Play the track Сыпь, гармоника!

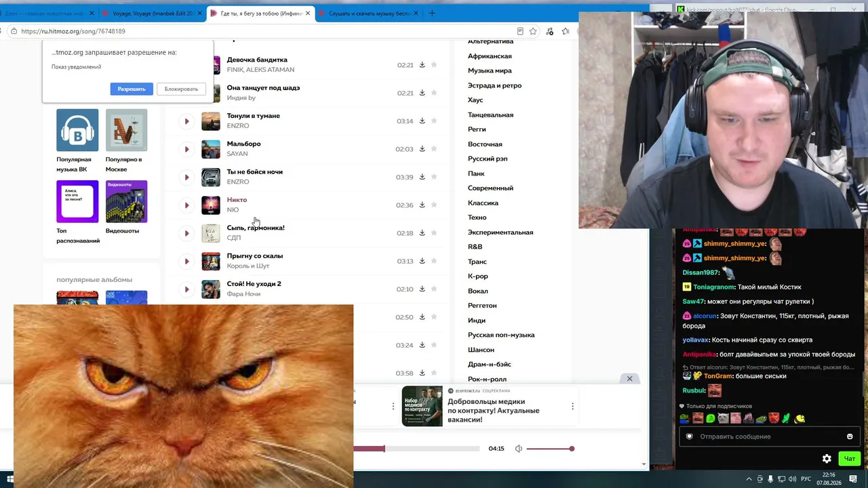pos(186,233)
